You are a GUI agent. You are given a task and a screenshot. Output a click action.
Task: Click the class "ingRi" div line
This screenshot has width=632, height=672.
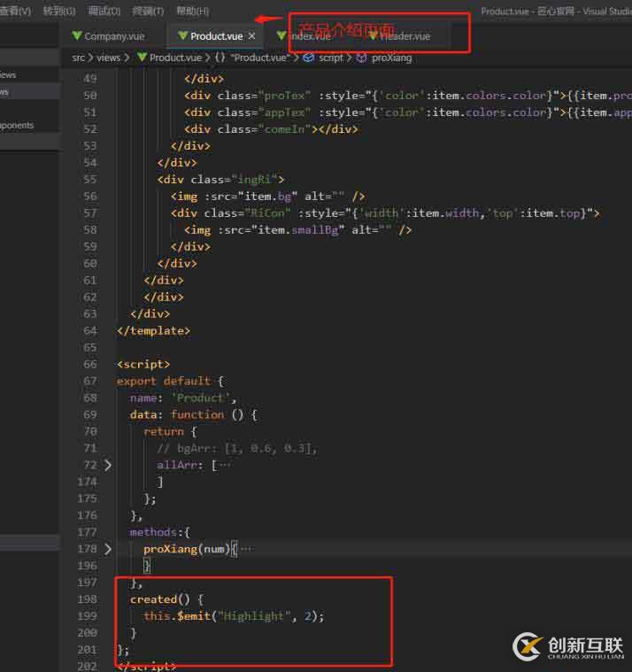click(220, 180)
